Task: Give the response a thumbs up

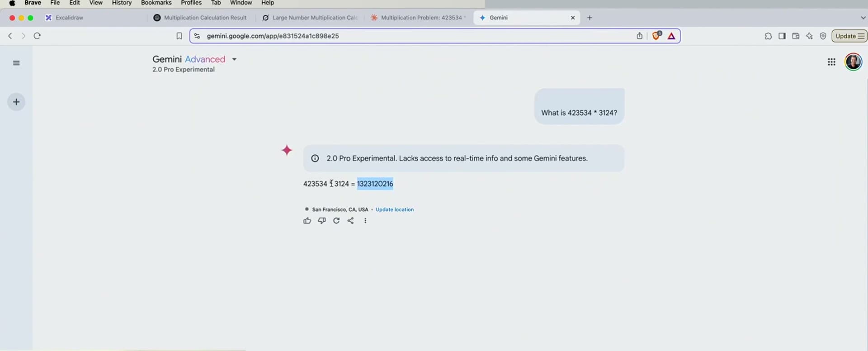Action: pyautogui.click(x=307, y=221)
